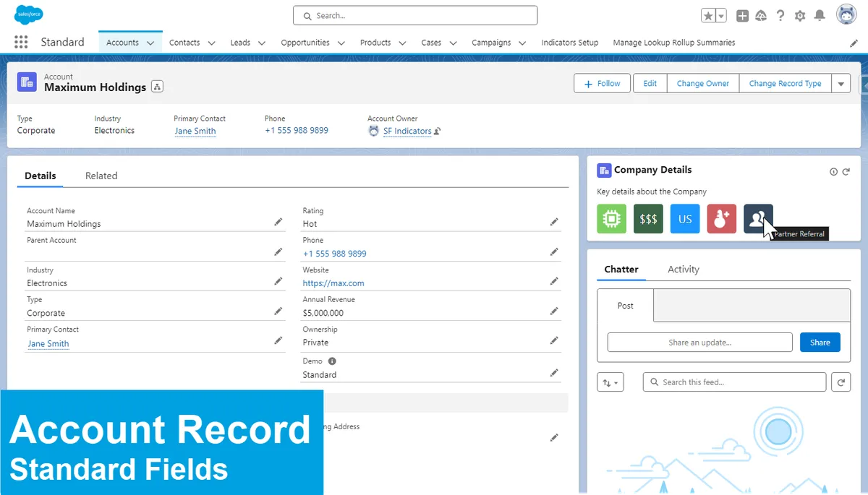
Task: Expand the Contacts tab dropdown chevron
Action: [x=211, y=43]
